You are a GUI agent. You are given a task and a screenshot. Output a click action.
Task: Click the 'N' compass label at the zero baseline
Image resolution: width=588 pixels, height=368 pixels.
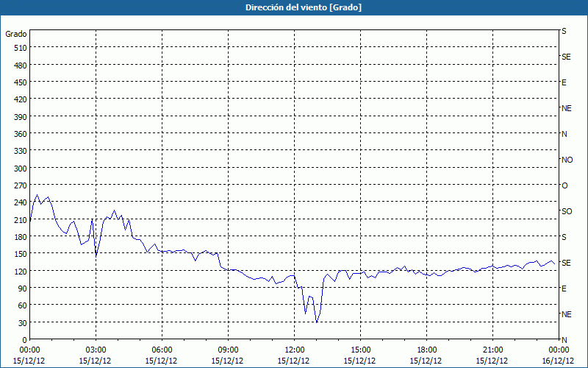(x=564, y=340)
